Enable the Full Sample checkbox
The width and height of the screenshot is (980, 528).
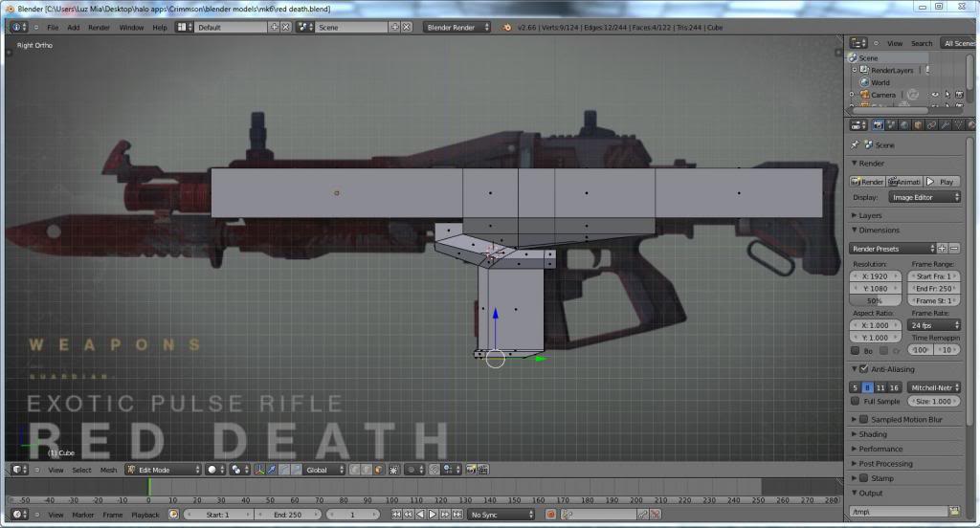coord(855,402)
